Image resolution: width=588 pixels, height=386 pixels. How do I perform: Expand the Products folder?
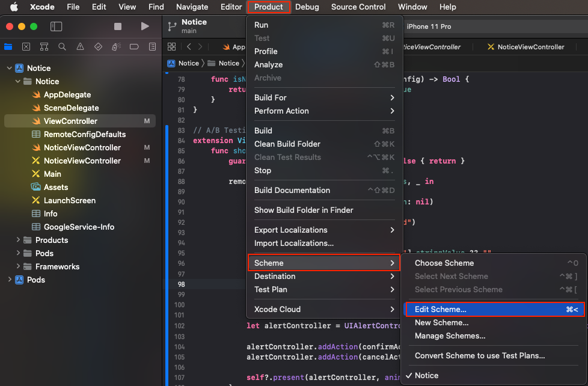[x=17, y=240]
